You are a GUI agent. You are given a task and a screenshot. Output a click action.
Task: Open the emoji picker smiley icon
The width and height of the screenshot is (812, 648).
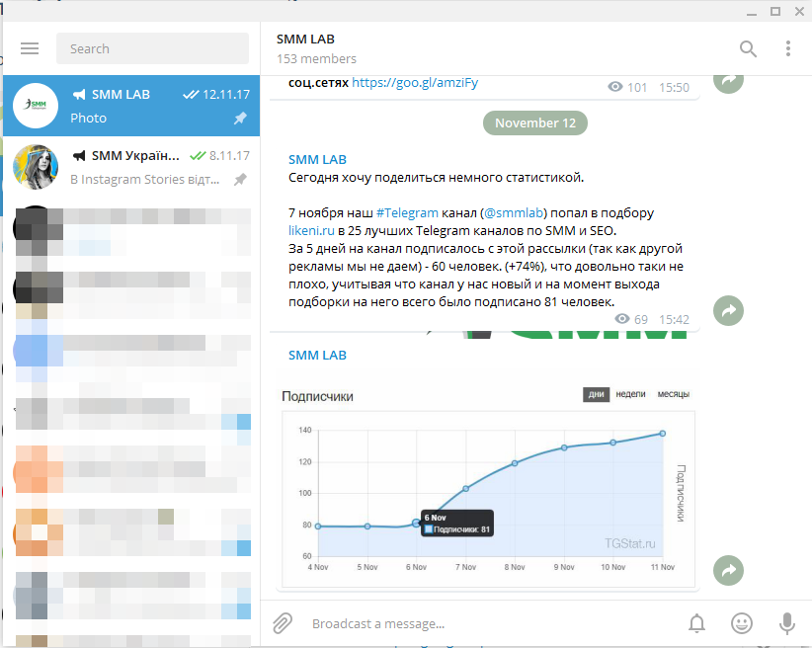[x=742, y=623]
